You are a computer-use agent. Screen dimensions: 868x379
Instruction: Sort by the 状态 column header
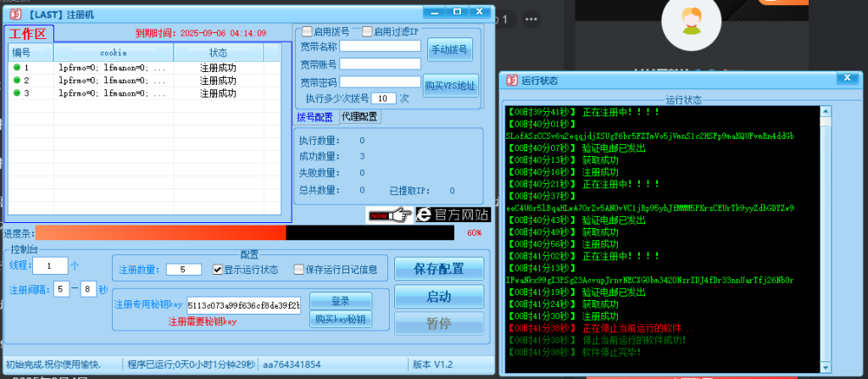pos(217,53)
